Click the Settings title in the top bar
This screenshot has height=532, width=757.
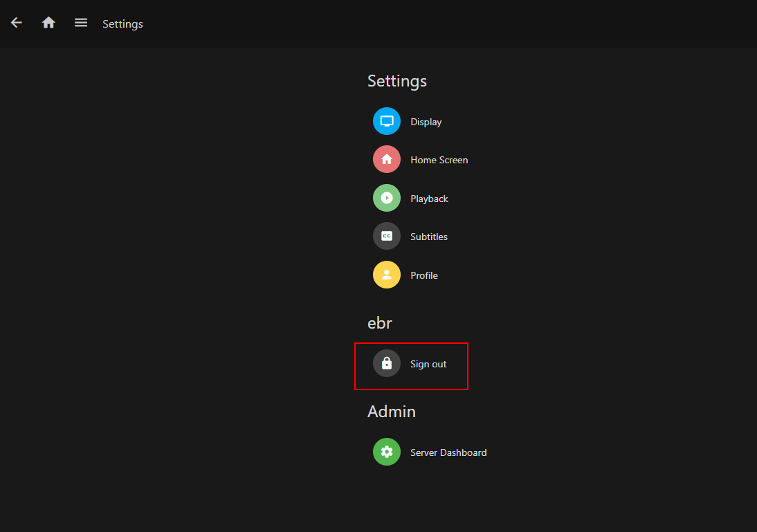[x=122, y=24]
